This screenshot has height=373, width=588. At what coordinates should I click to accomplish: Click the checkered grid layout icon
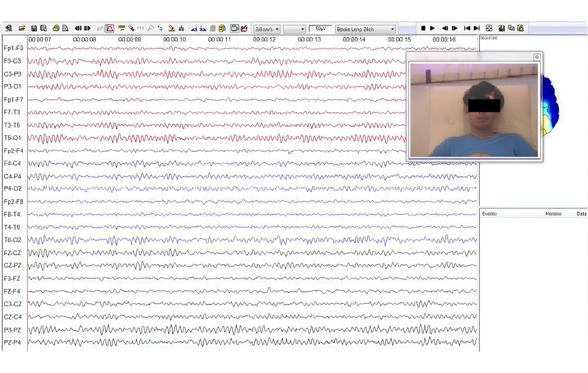[489, 28]
